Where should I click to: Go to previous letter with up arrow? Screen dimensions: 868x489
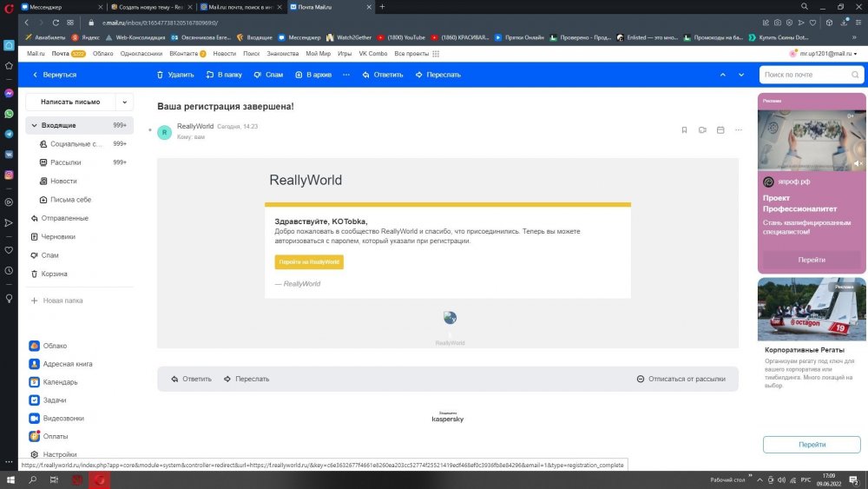point(722,75)
